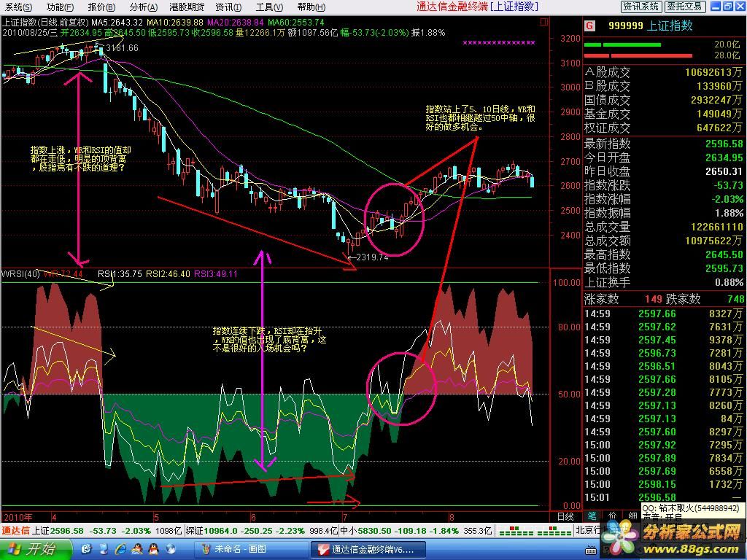Click the 总成交量 row
The height and width of the screenshot is (560, 747).
pos(663,227)
